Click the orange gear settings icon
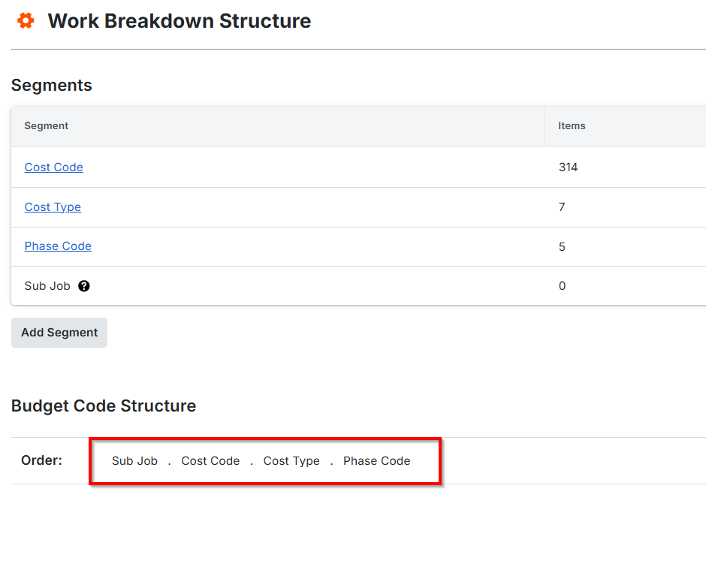The image size is (706, 588). click(x=26, y=21)
